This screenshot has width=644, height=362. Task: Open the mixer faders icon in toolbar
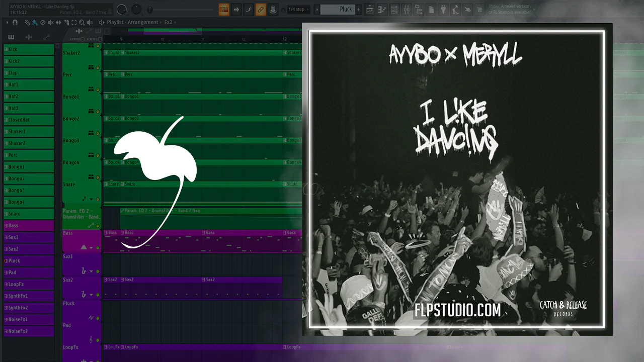pyautogui.click(x=407, y=9)
